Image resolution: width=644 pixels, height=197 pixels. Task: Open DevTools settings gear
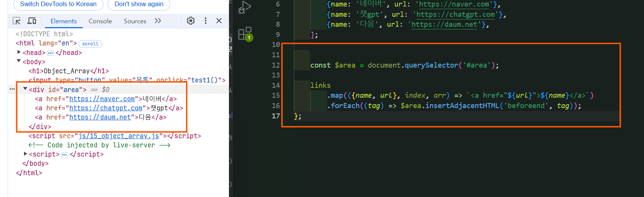pos(191,21)
